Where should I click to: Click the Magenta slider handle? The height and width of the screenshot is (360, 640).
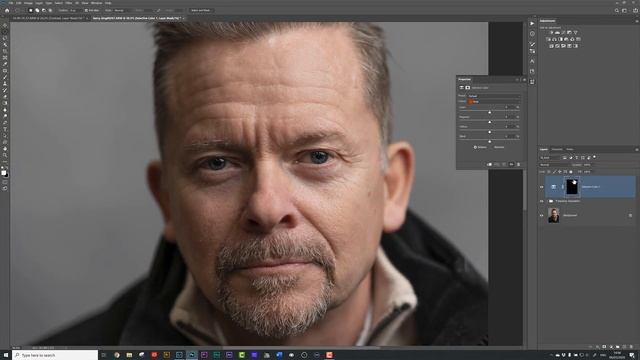489,122
